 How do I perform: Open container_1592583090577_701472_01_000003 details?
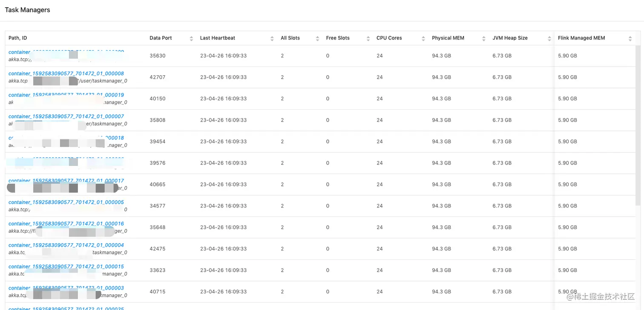click(x=66, y=288)
